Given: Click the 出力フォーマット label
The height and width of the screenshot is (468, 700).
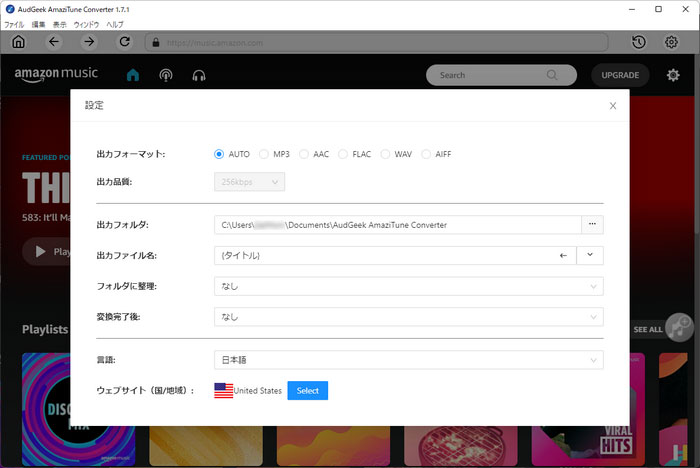Looking at the screenshot, I should coord(131,154).
